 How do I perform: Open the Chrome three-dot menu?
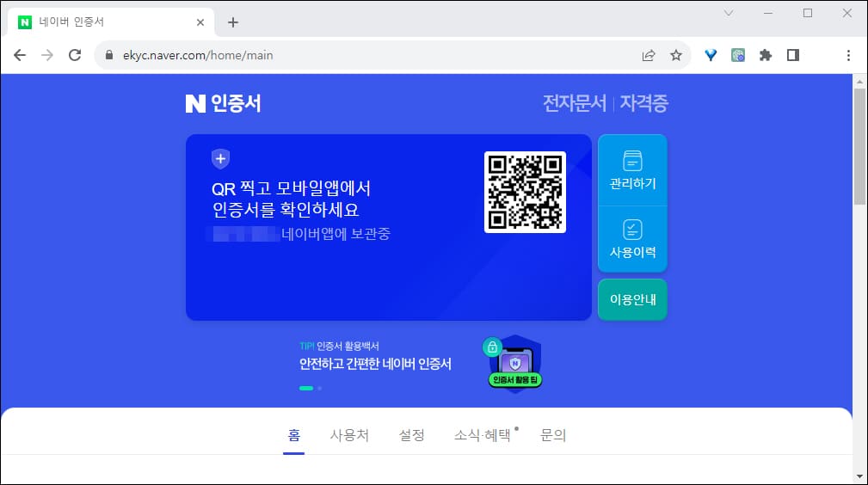tap(848, 55)
